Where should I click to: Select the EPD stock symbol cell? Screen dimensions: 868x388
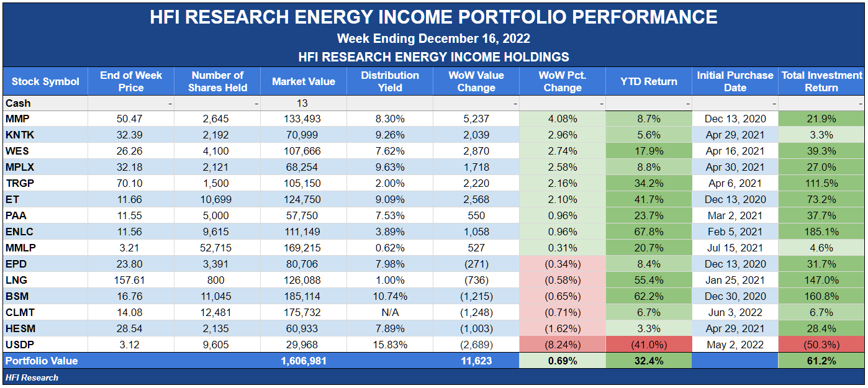(x=45, y=264)
